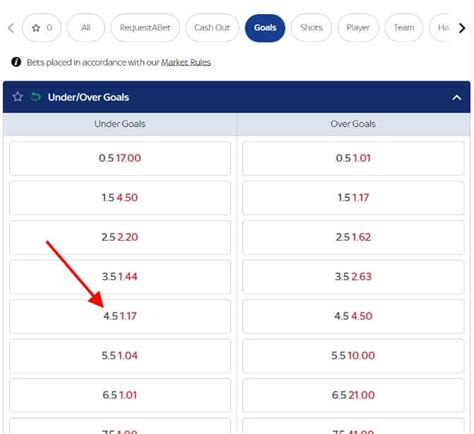The height and width of the screenshot is (434, 474).
Task: Select Over 0.5 goals at 1.01
Action: point(353,158)
